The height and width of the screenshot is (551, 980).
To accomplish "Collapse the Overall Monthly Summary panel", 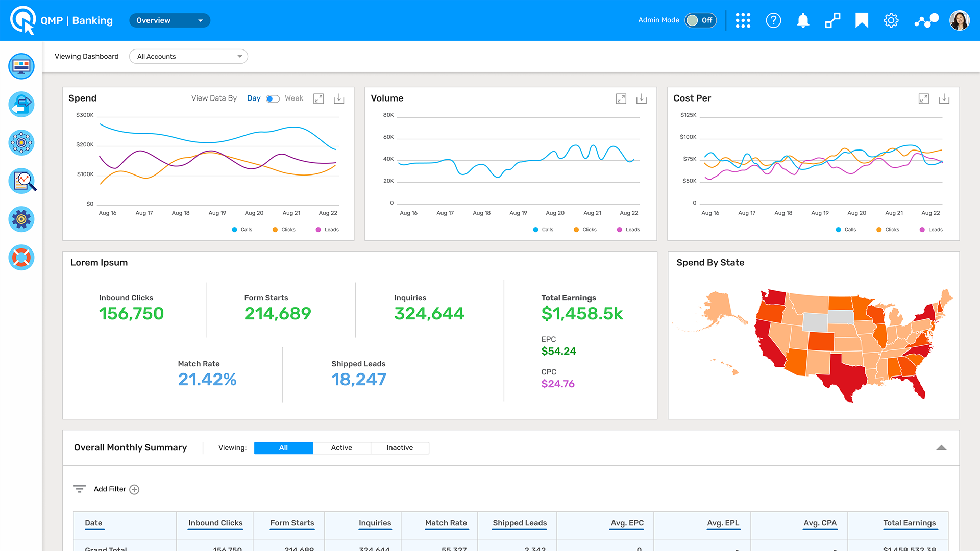I will click(941, 447).
